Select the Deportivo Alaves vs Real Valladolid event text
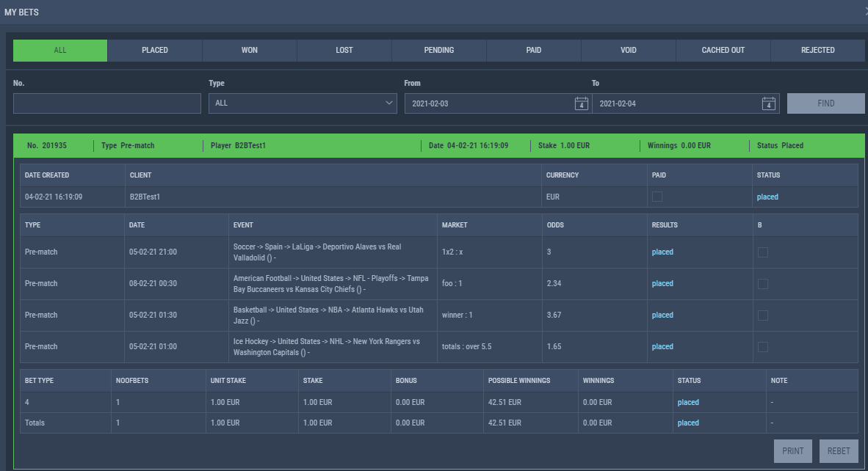This screenshot has height=471, width=868. (317, 252)
